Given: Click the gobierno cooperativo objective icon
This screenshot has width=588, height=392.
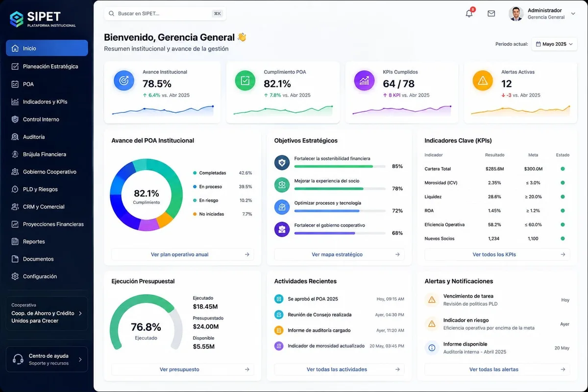Looking at the screenshot, I should click(282, 229).
